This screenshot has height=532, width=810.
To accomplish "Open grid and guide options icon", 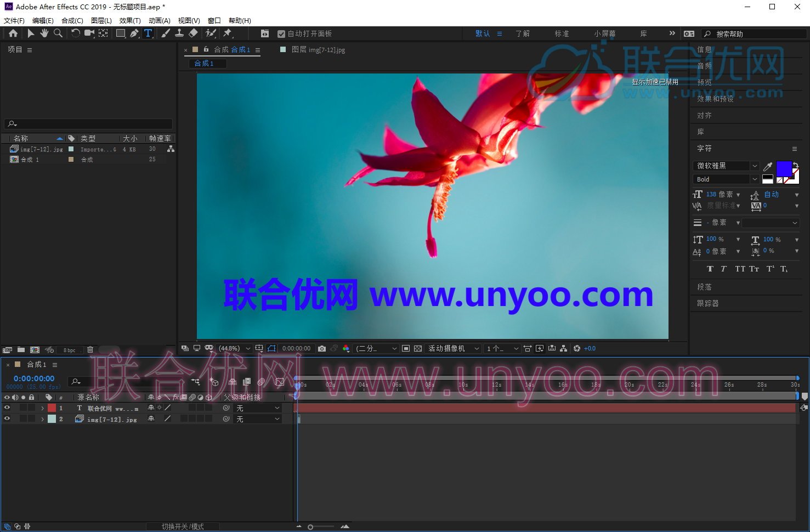I will pos(259,348).
